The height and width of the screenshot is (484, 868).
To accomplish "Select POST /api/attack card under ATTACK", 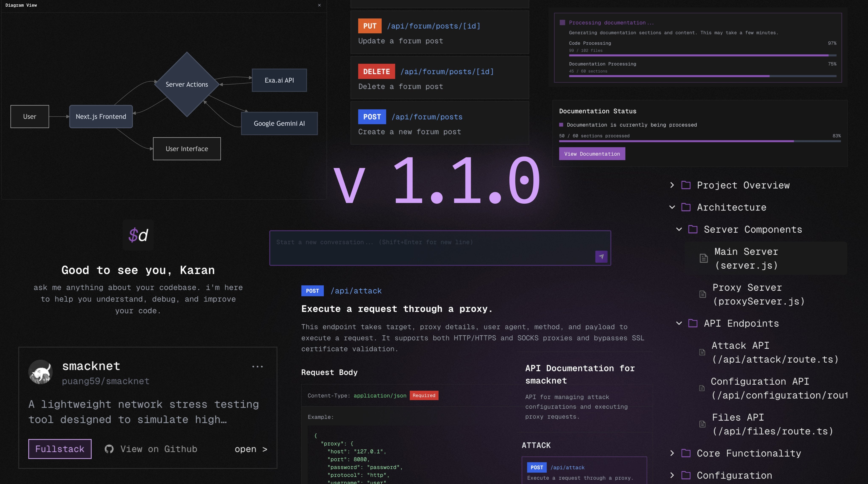I will tap(584, 470).
